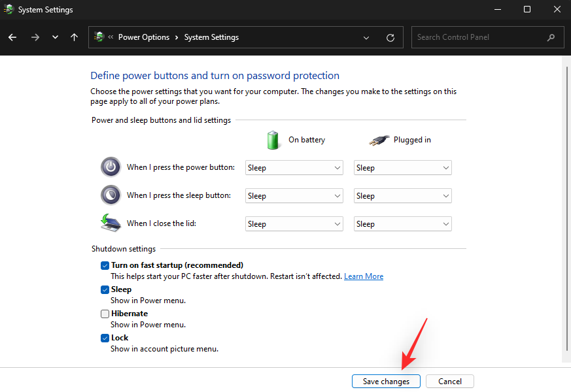
Task: Open close the lid On battery dropdown
Action: pos(294,224)
